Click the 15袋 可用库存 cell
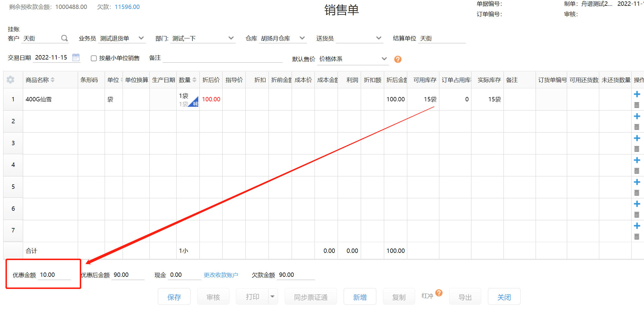644x323 pixels. 423,99
